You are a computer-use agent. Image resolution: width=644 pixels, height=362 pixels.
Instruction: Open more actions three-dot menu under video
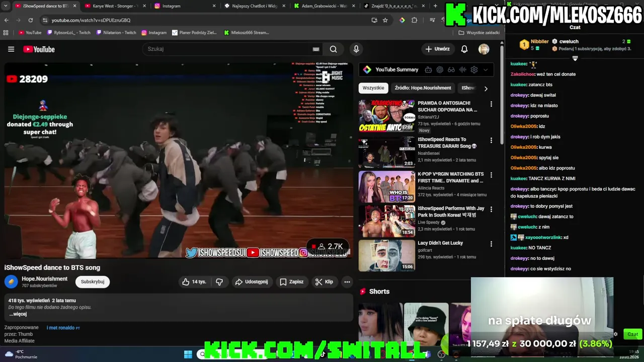coord(347,282)
